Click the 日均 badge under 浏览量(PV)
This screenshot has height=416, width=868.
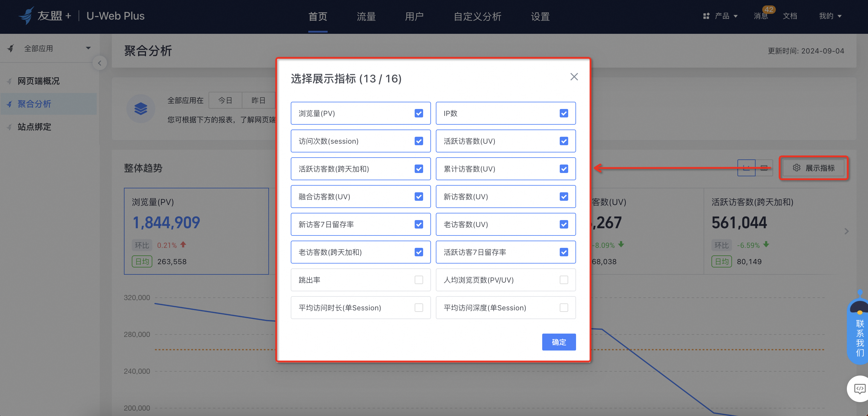pyautogui.click(x=142, y=261)
